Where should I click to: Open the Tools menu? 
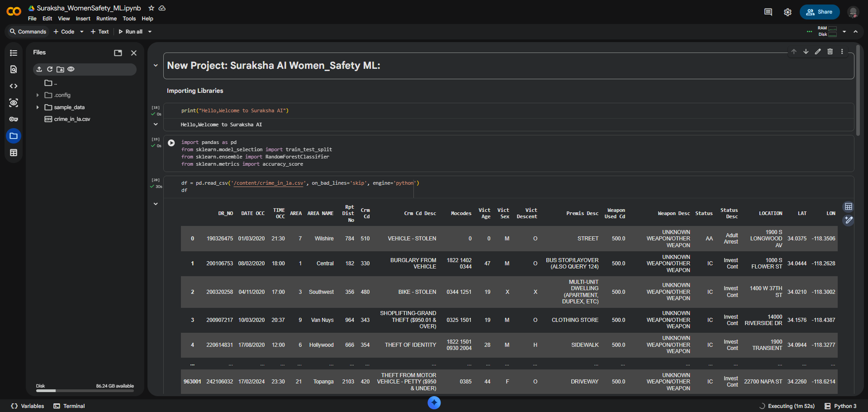pos(129,19)
